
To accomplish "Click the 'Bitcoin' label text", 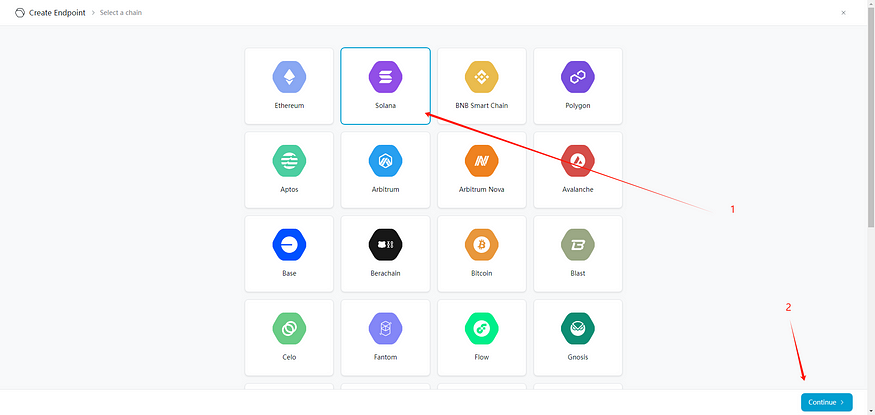I will [482, 273].
